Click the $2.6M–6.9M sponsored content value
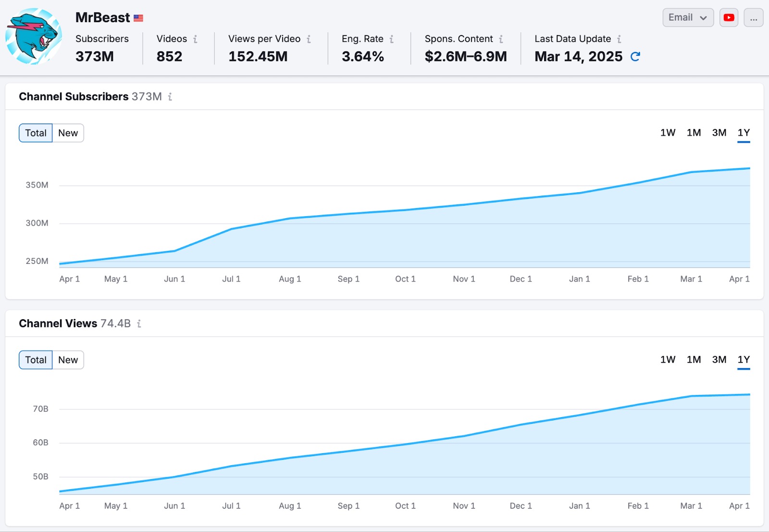Screen dimensions: 769x532 [x=466, y=57]
